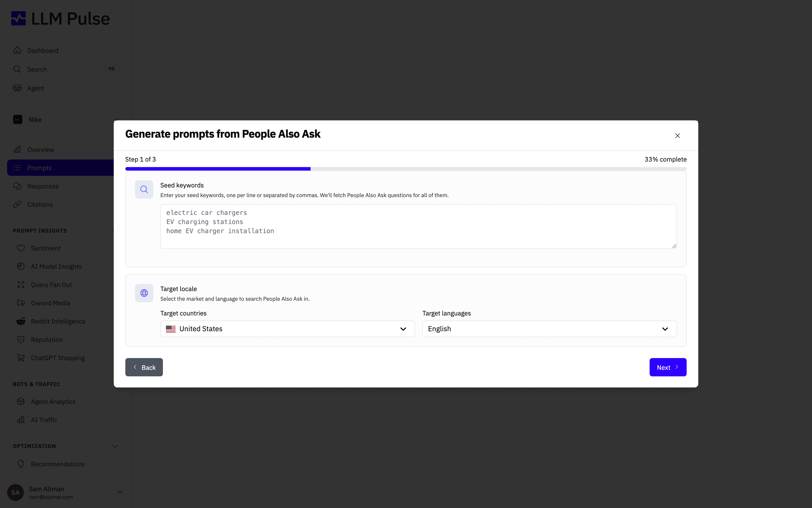Select the Prompts sidebar item

pyautogui.click(x=60, y=168)
